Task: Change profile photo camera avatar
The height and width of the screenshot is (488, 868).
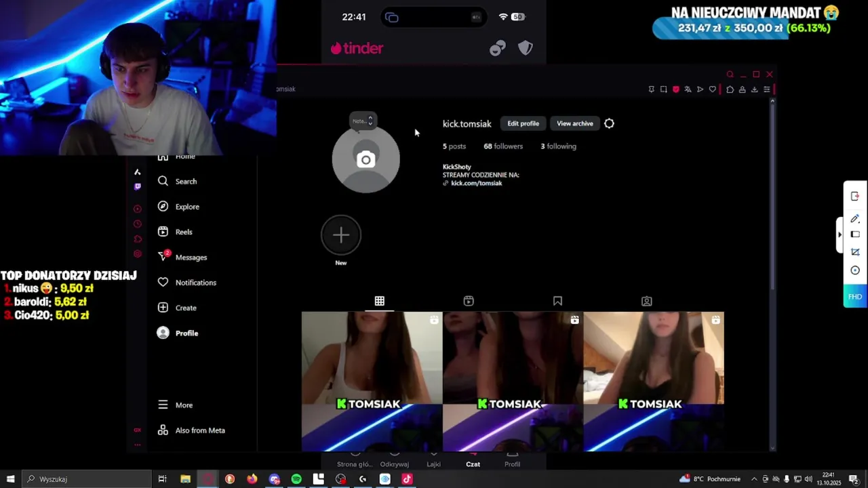Action: point(366,160)
